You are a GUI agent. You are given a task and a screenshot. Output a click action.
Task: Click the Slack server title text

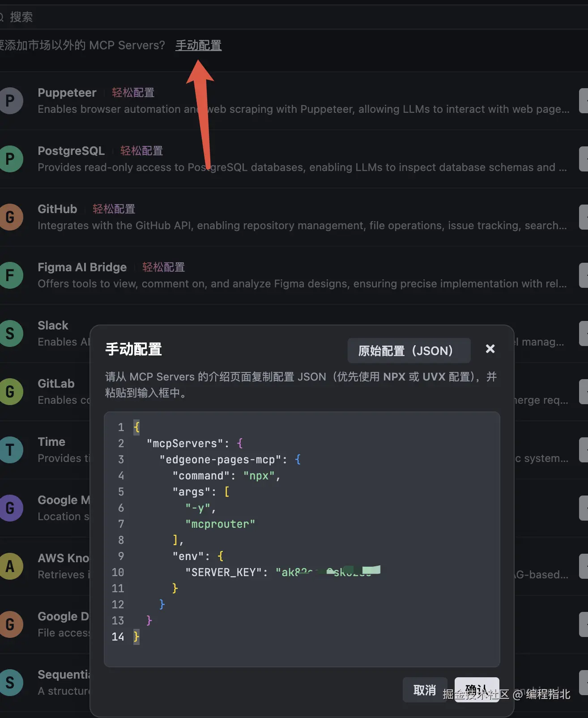(53, 325)
